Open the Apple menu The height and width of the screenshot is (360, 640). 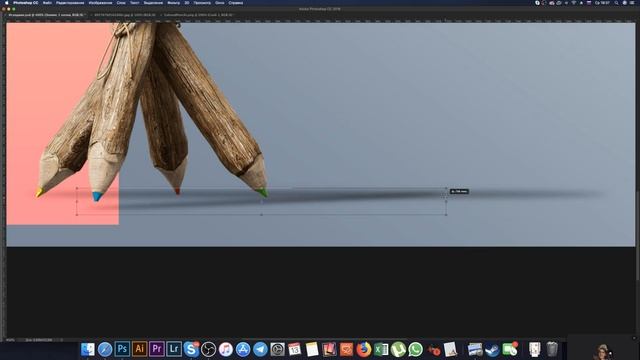pyautogui.click(x=6, y=3)
